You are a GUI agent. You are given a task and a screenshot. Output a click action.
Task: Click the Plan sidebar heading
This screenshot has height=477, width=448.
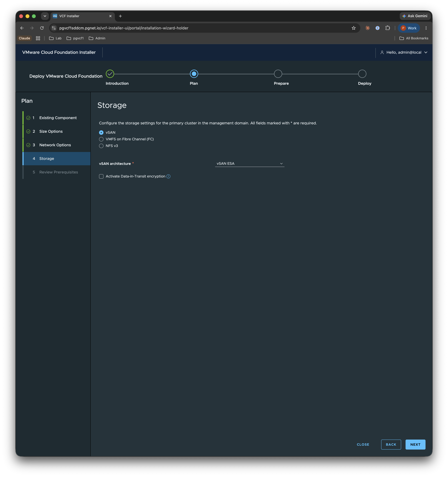click(x=27, y=101)
